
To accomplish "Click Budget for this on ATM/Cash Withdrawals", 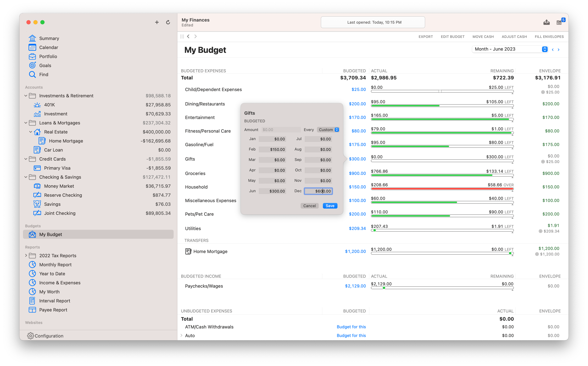I will pyautogui.click(x=352, y=327).
